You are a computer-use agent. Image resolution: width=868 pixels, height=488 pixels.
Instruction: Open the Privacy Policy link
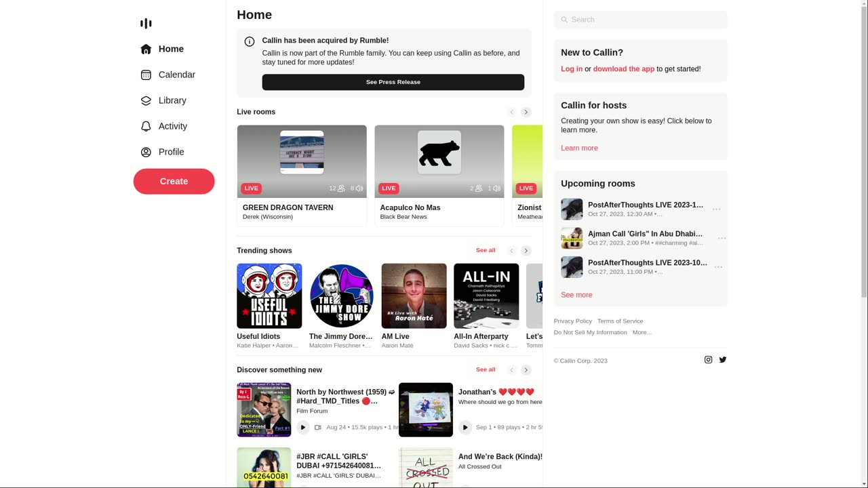point(573,321)
